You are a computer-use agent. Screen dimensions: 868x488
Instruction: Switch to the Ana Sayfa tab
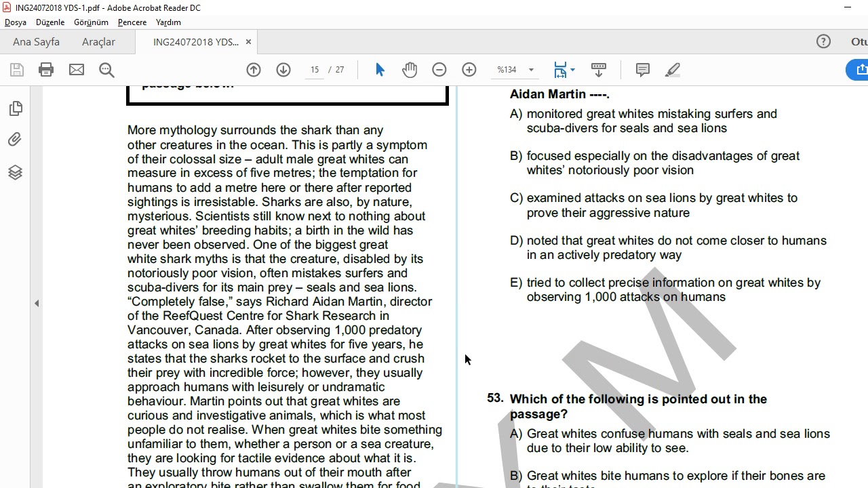click(x=36, y=42)
